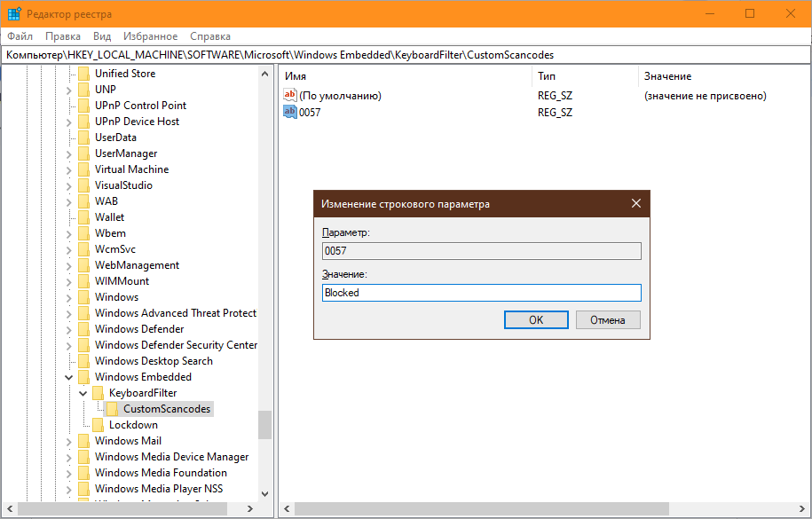This screenshot has height=519, width=812.
Task: Click the CustomScancodes folder icon
Action: (111, 409)
